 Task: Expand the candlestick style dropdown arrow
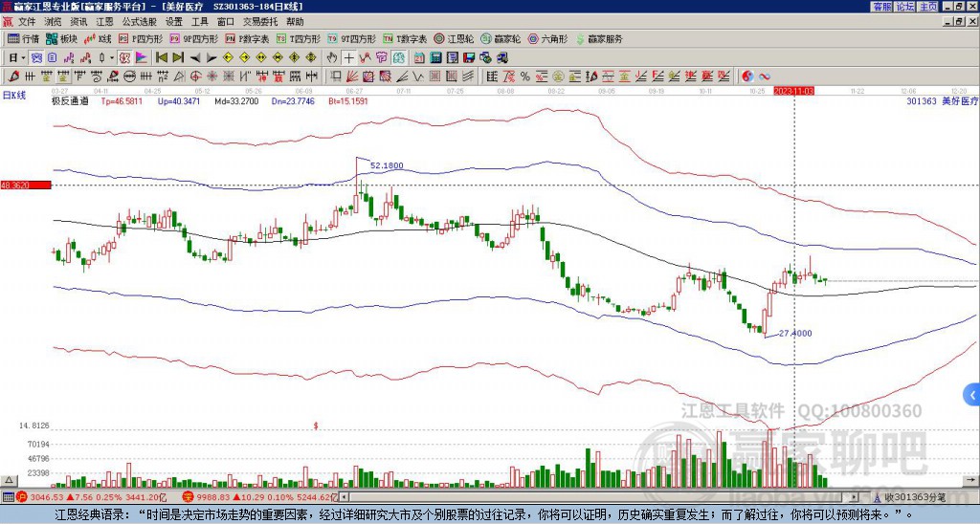pos(112,57)
